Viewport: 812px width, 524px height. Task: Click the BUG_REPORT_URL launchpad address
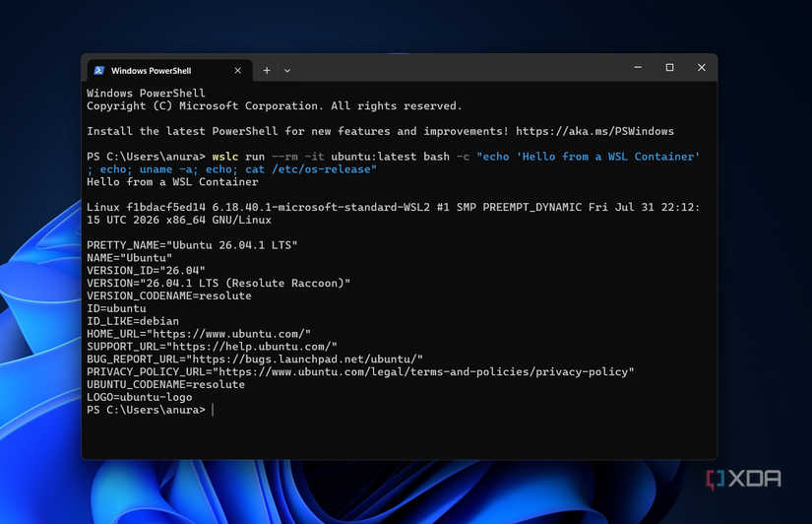click(x=304, y=360)
